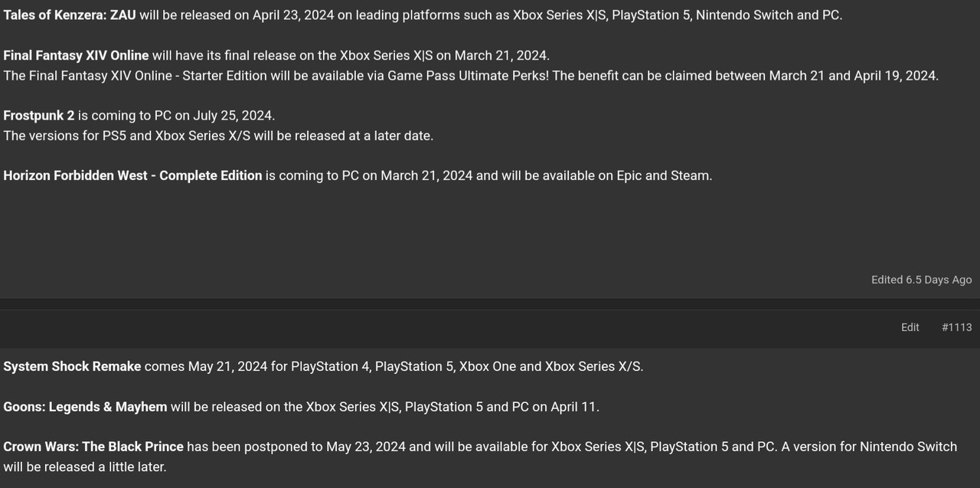
Task: Click the 'July 25, 2024' date text
Action: pyautogui.click(x=233, y=116)
